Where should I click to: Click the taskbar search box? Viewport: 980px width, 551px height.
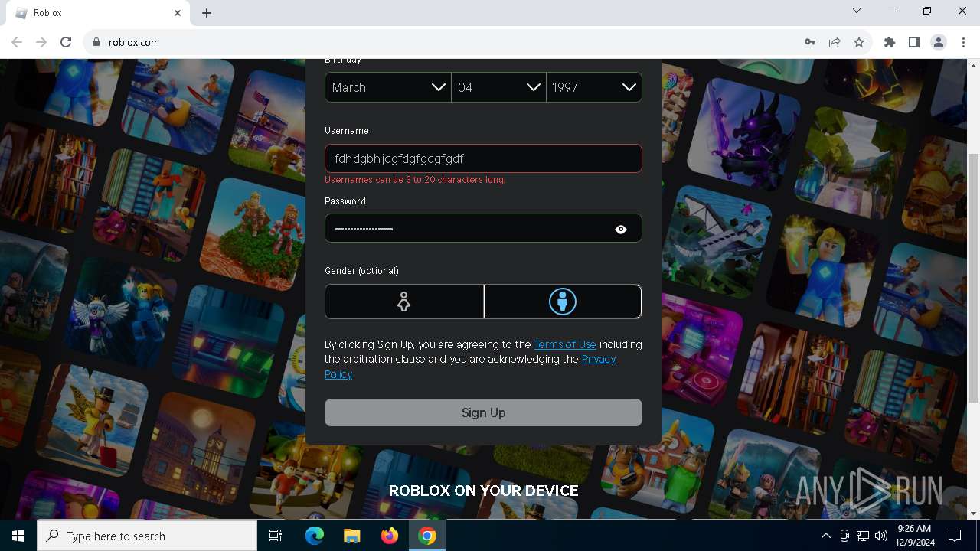pyautogui.click(x=147, y=536)
